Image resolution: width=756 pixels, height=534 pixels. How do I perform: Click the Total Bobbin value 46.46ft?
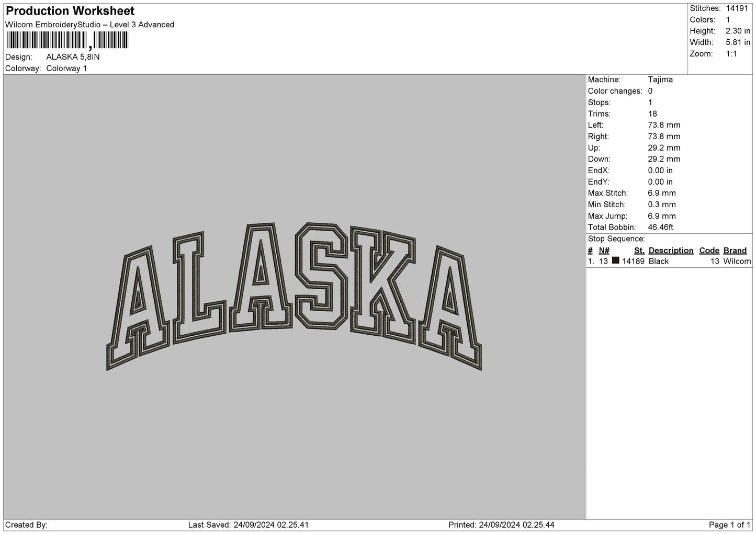pyautogui.click(x=660, y=227)
